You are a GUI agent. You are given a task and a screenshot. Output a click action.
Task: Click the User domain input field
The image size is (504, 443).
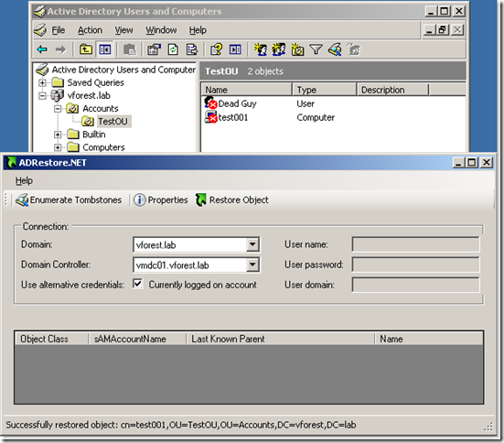click(415, 285)
